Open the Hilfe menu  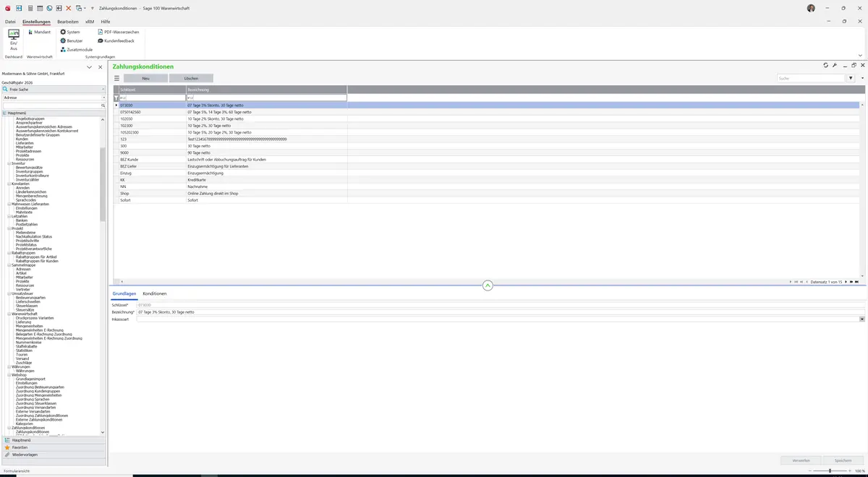point(106,22)
